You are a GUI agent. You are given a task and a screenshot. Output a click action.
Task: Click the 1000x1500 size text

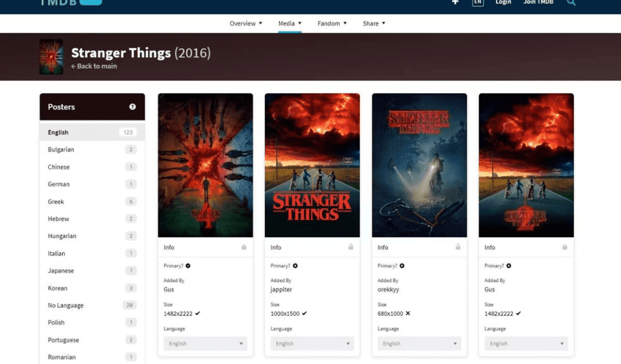click(285, 314)
